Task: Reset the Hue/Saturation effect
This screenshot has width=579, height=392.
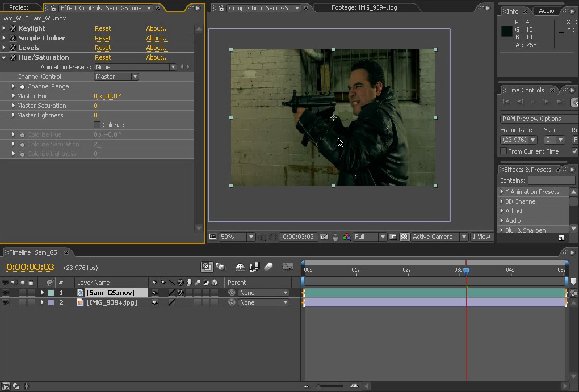Action: pos(102,57)
